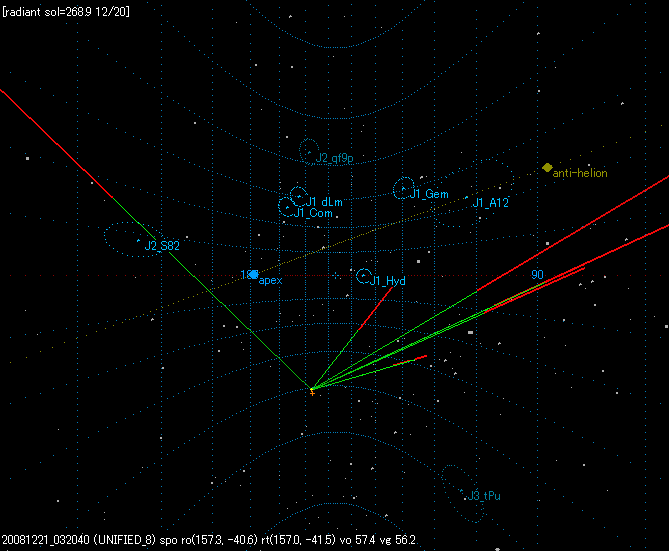Click the 'J2_S82' label text
Image resolution: width=672 pixels, height=551 pixels.
tap(162, 246)
